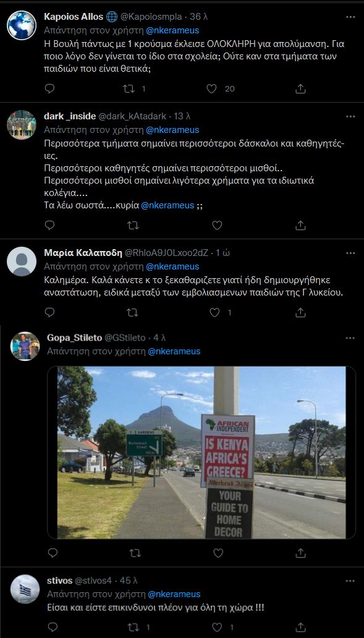Open Gopa_Stileto profile avatar
364x638 pixels.
click(x=25, y=346)
